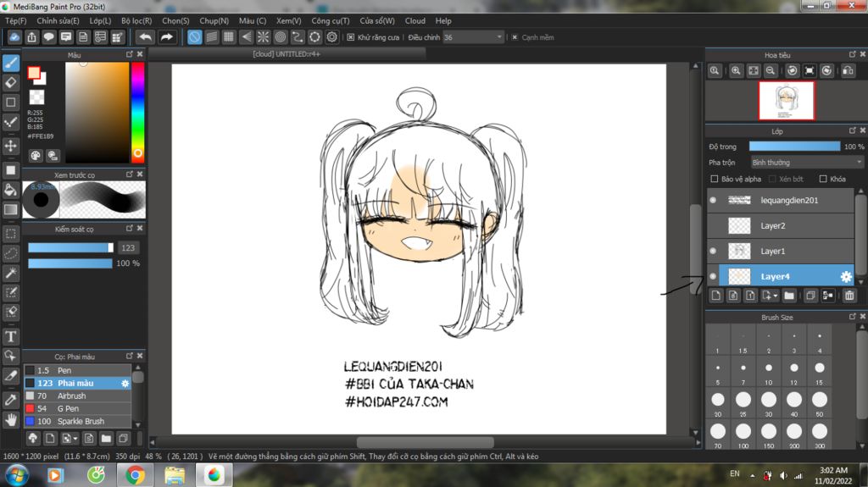The height and width of the screenshot is (487, 868).
Task: Select the Move tool
Action: coord(11,146)
